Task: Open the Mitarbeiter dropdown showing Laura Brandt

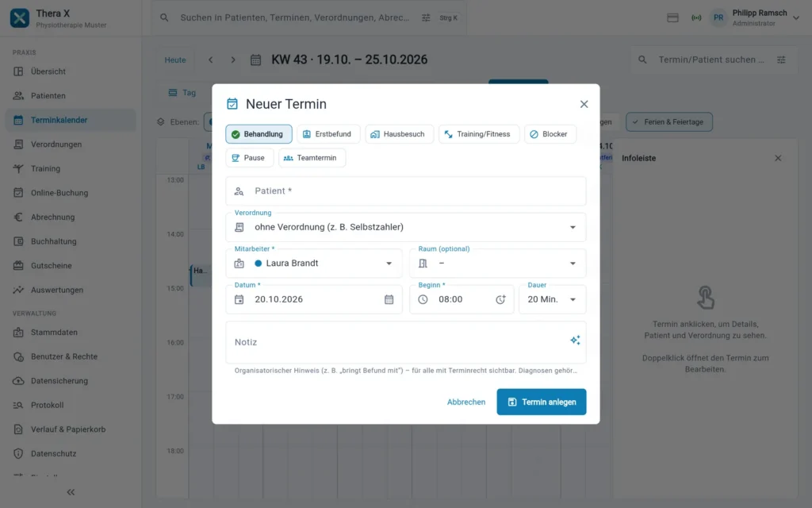Action: click(x=314, y=264)
